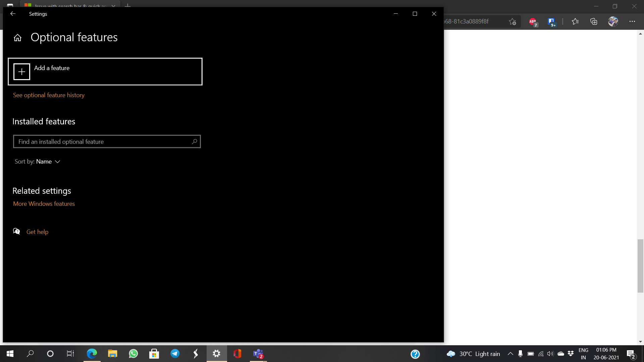This screenshot has height=362, width=644.
Task: Click the plus icon for Add a feature
Action: [x=22, y=72]
